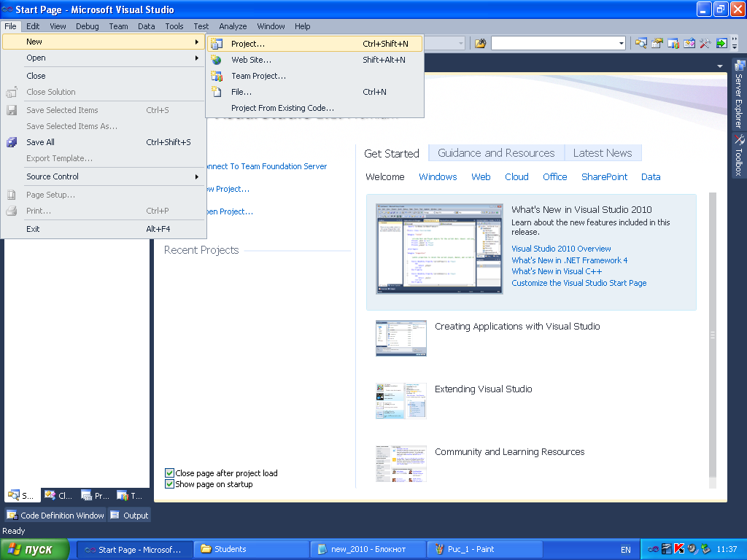The width and height of the screenshot is (747, 560).
Task: Open the Debug menu
Action: (88, 26)
